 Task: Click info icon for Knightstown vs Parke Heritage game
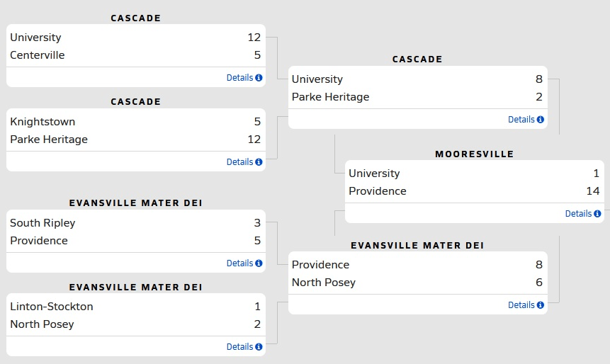point(259,162)
